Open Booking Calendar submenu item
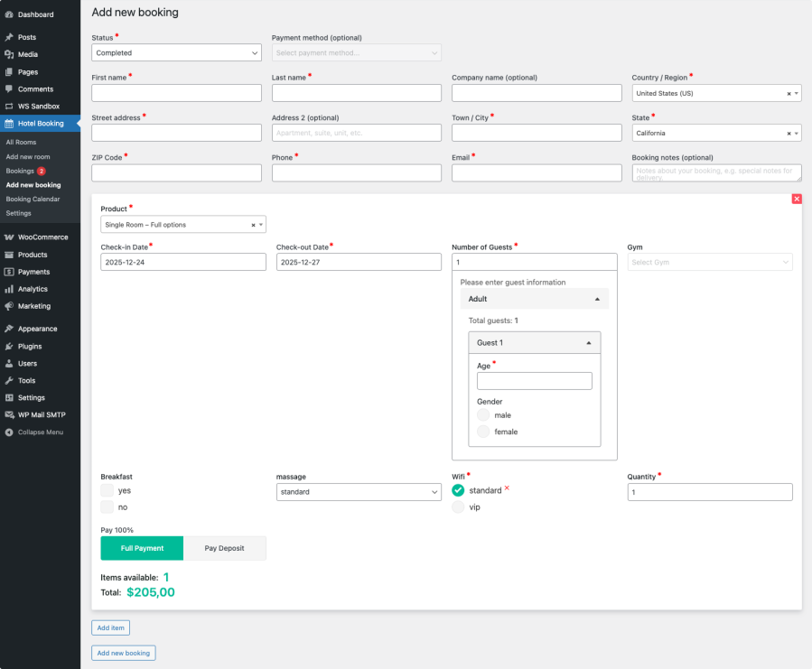812x669 pixels. 33,199
